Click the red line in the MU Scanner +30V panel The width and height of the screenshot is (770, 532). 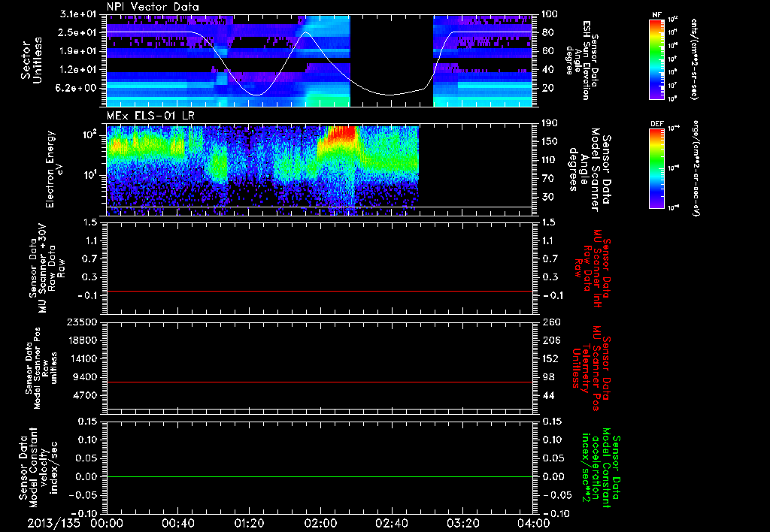click(x=319, y=291)
